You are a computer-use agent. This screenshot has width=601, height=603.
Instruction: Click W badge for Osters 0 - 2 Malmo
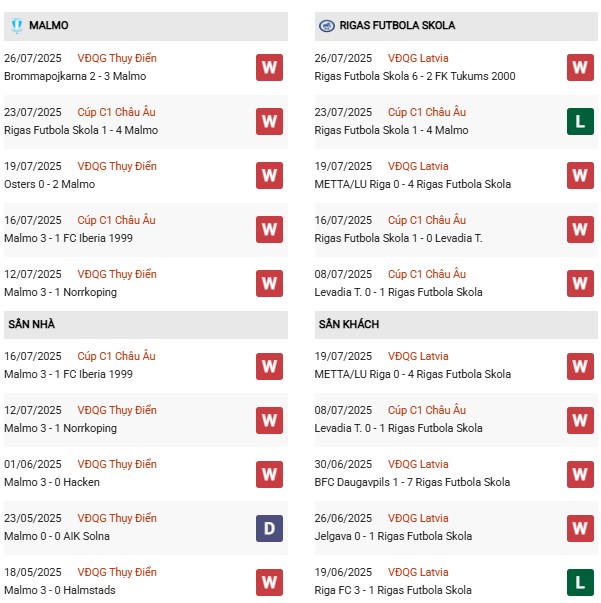(x=268, y=176)
